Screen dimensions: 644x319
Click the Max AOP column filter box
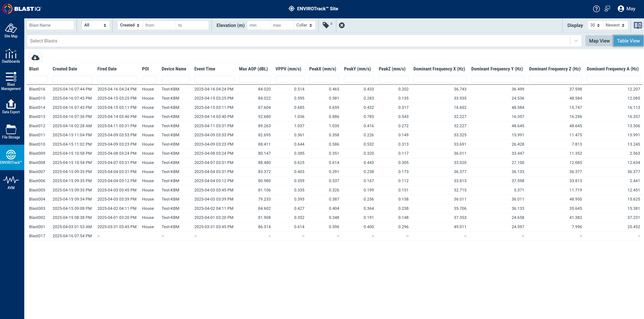coord(255,79)
